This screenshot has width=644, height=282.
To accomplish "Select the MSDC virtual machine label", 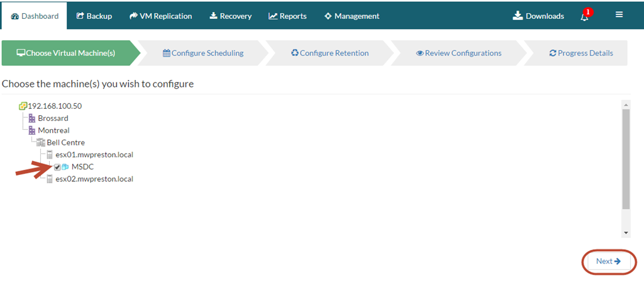I will [x=82, y=167].
